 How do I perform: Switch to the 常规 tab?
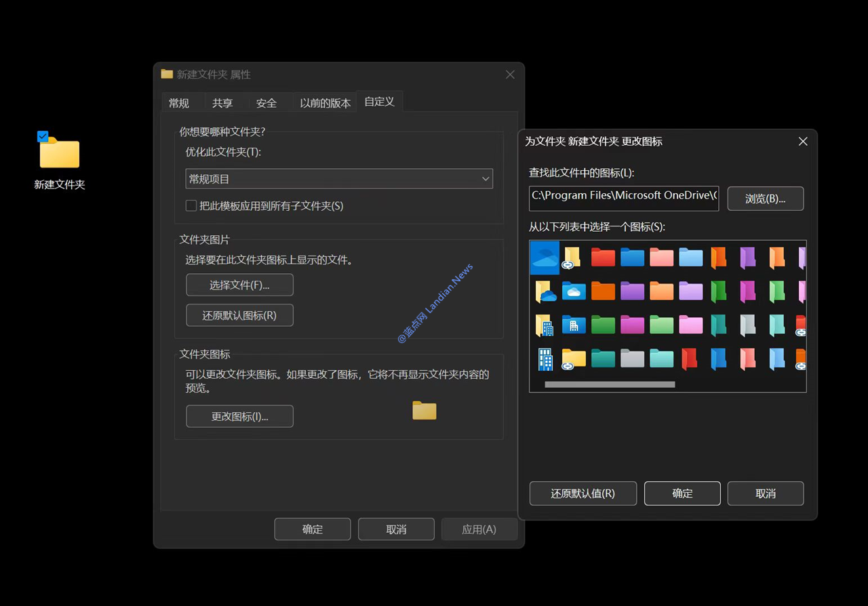(179, 103)
